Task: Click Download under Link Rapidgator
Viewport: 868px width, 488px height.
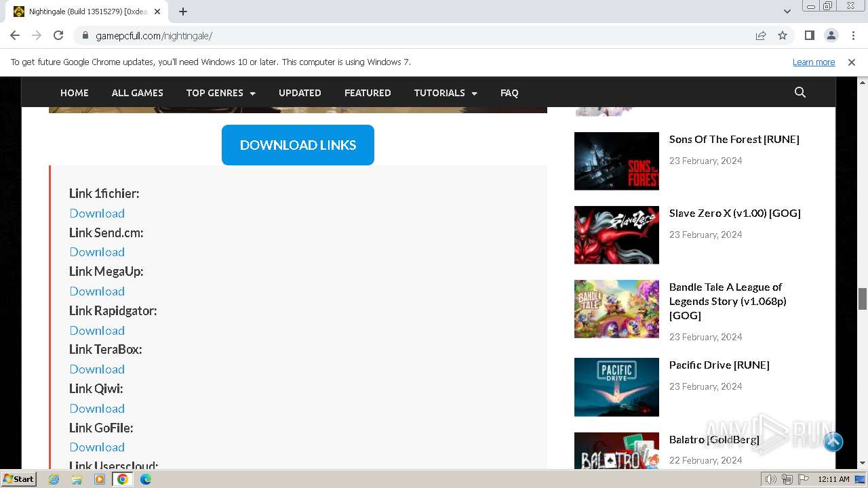Action: pos(97,331)
